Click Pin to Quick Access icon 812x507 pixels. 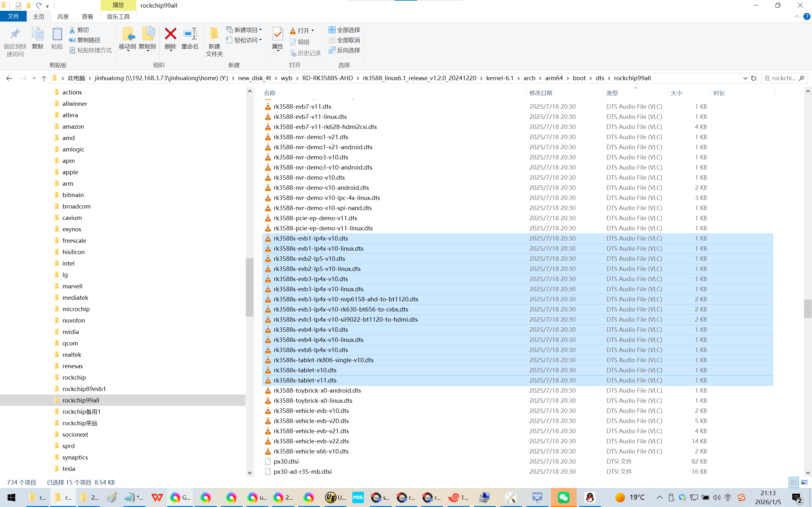(x=15, y=34)
